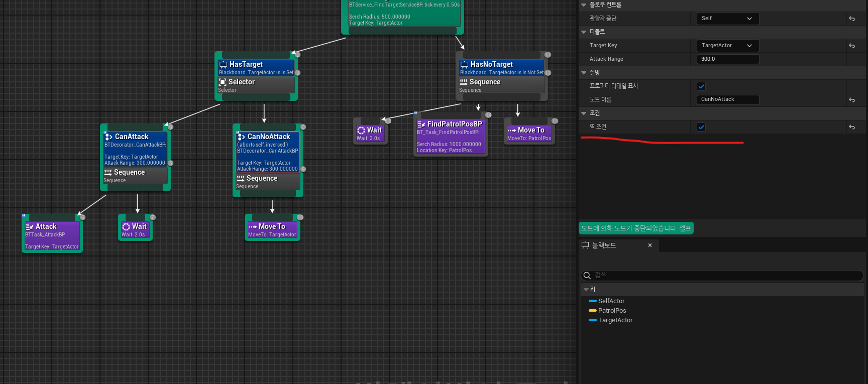Select the CanAttack decorator icon
The width and height of the screenshot is (868, 384).
click(x=108, y=137)
